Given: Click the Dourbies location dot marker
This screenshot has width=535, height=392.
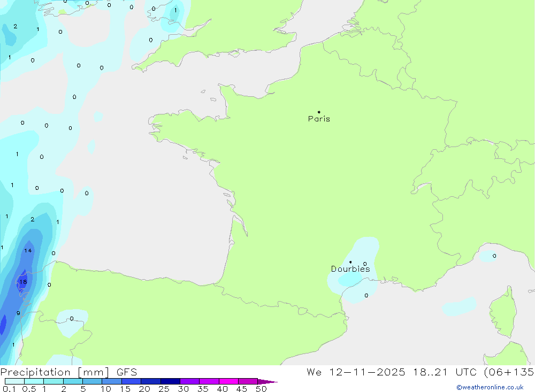Looking at the screenshot, I should [350, 262].
